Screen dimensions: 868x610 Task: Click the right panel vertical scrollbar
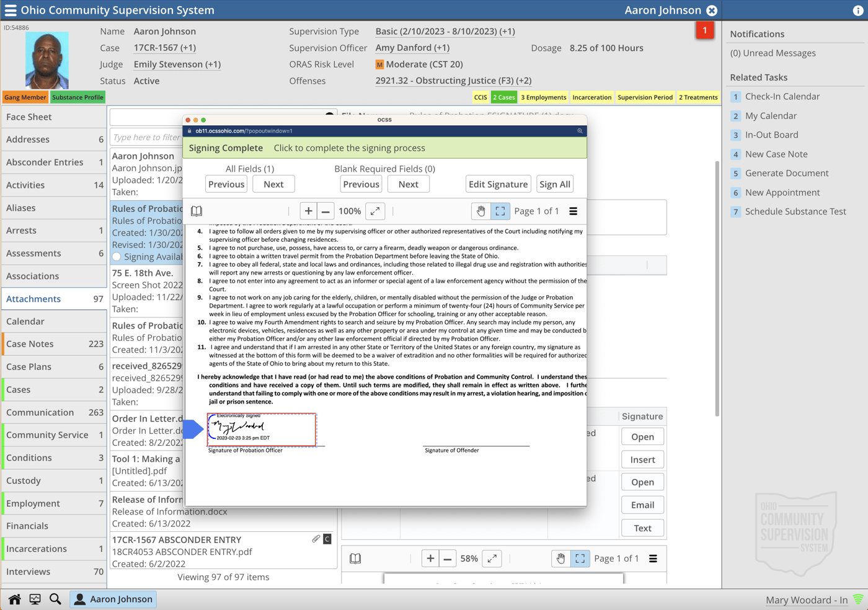coord(717,288)
